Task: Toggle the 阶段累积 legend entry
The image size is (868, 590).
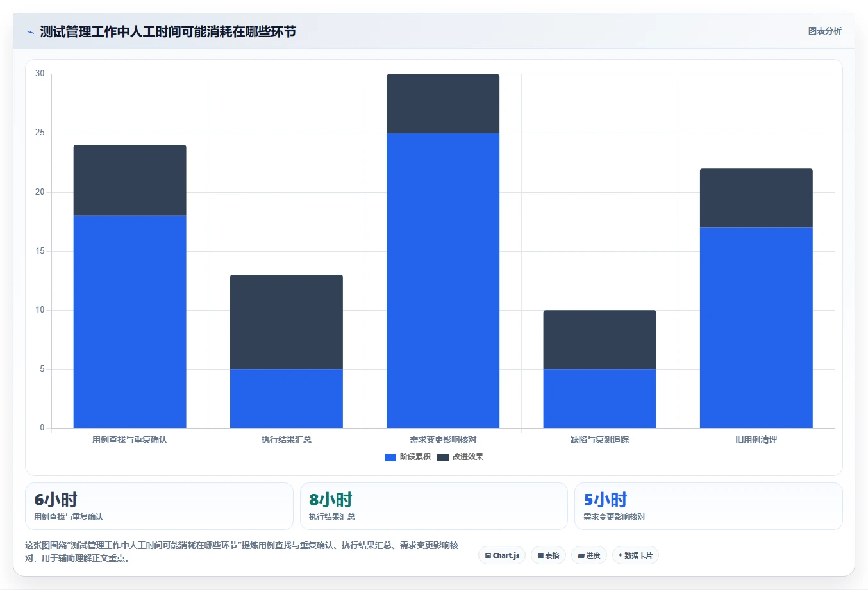Action: (408, 457)
